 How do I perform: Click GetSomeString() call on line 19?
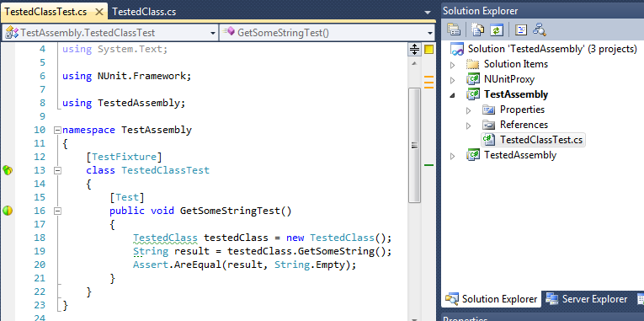tap(341, 252)
